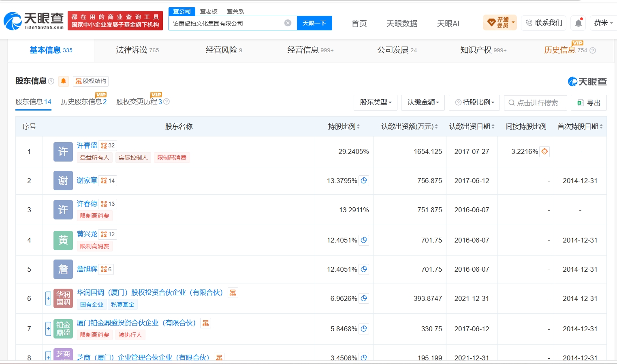Switch to the 法律诉讼 tab
Image resolution: width=617 pixels, height=364 pixels.
click(137, 50)
